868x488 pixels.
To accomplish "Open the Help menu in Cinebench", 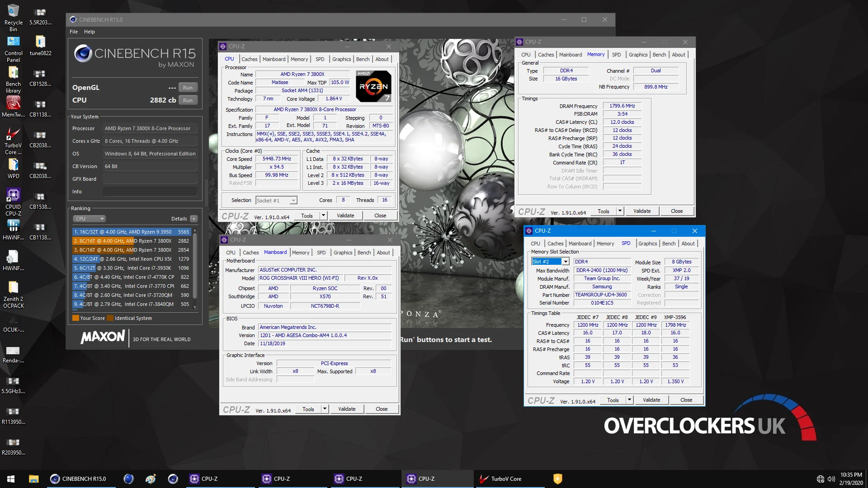I will (90, 32).
